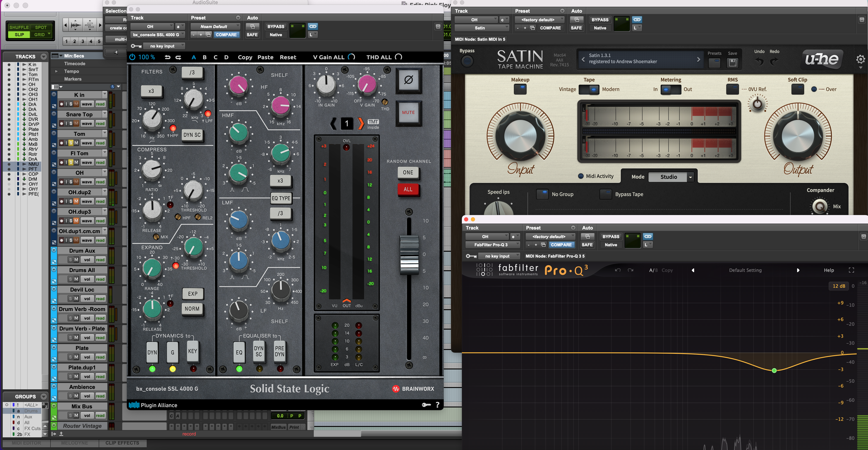The image size is (868, 450).
Task: Click the Satin Output knob
Action: point(798,136)
